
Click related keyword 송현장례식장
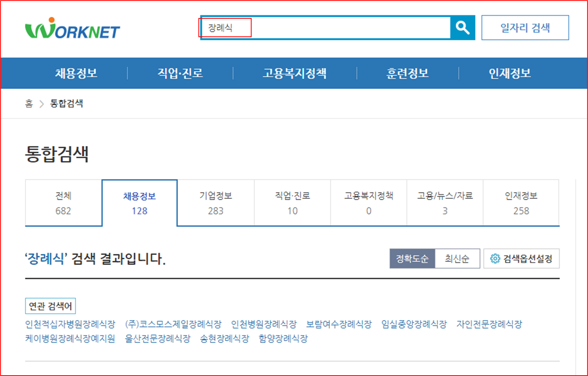(x=224, y=339)
